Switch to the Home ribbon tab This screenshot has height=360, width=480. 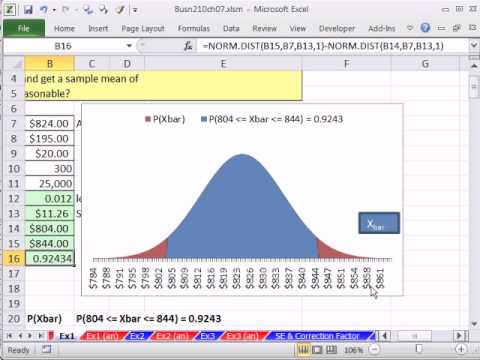(x=64, y=29)
